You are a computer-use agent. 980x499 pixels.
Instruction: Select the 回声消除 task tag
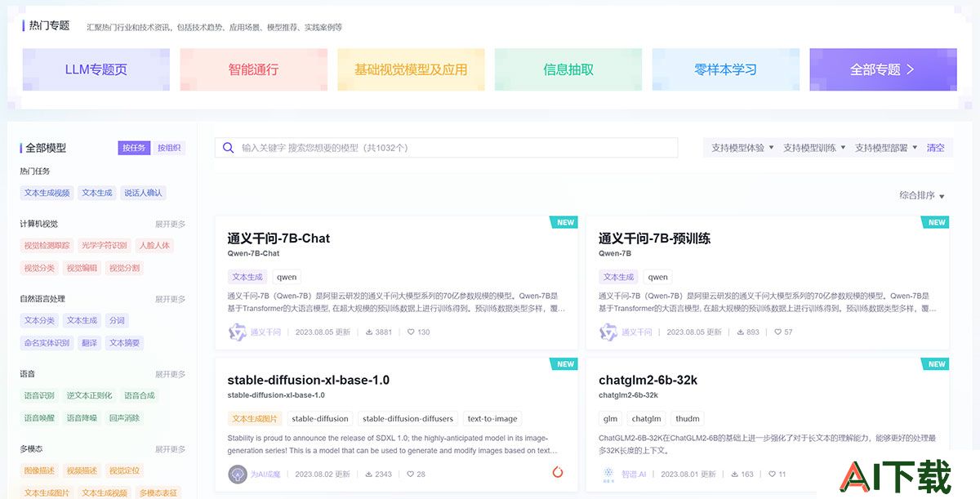124,418
